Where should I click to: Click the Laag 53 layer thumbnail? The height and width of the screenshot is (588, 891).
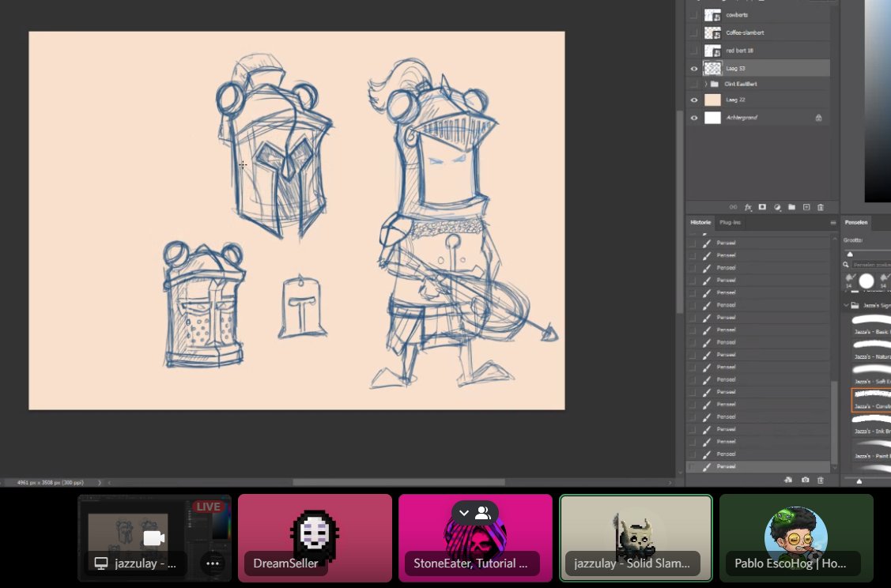(x=712, y=69)
